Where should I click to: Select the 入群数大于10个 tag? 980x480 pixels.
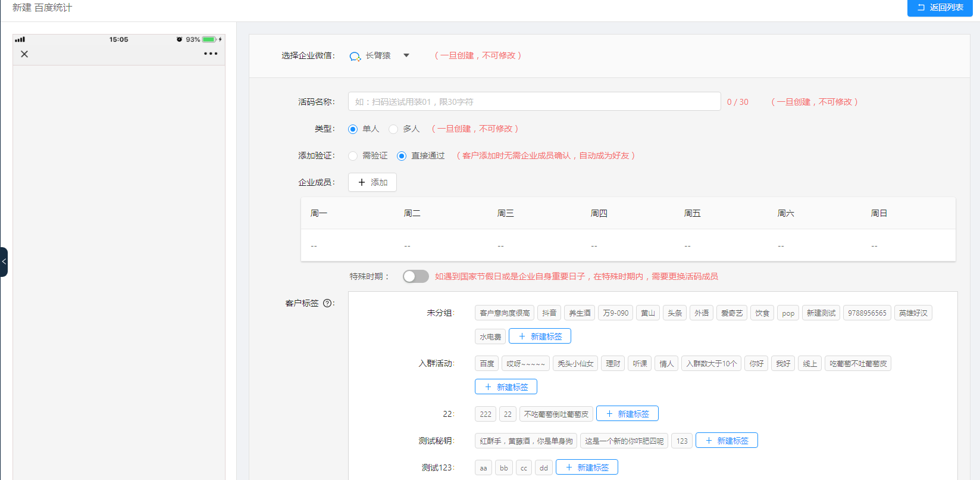point(711,364)
